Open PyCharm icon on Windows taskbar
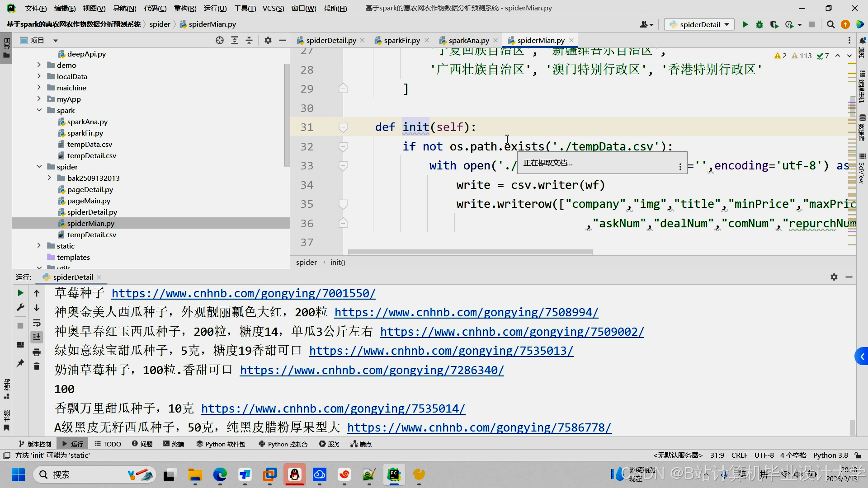This screenshot has width=868, height=488. click(x=394, y=475)
